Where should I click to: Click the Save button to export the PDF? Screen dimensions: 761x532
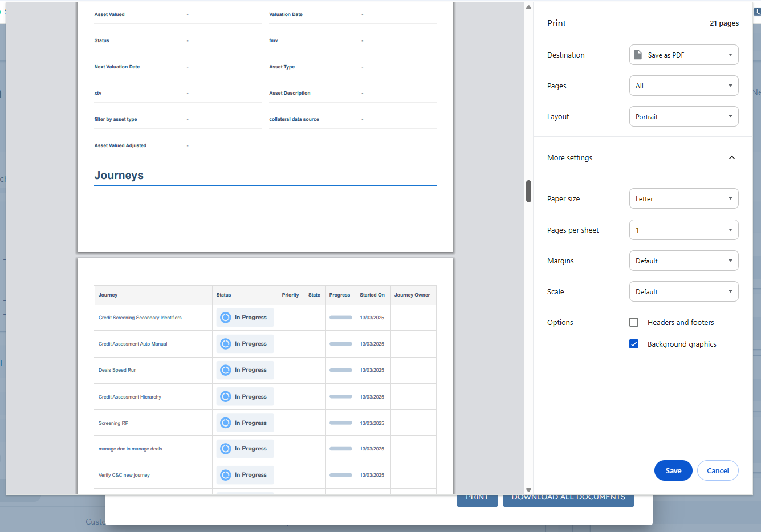[x=673, y=470]
